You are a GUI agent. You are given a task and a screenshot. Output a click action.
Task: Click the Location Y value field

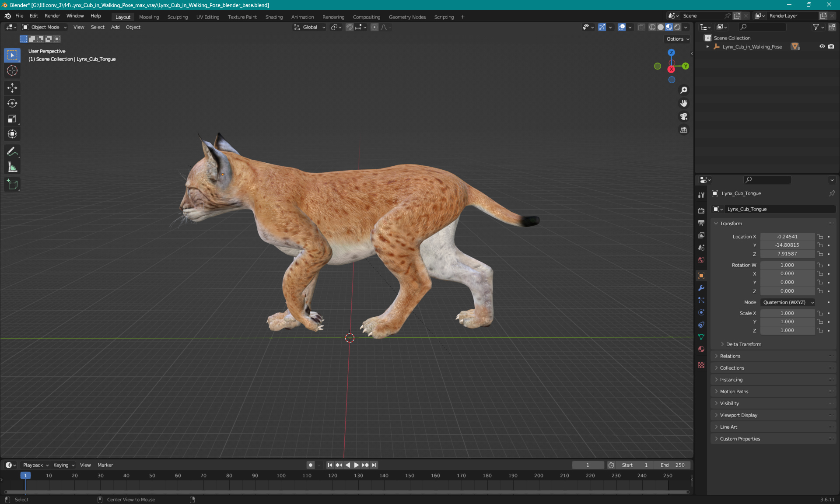pyautogui.click(x=787, y=245)
